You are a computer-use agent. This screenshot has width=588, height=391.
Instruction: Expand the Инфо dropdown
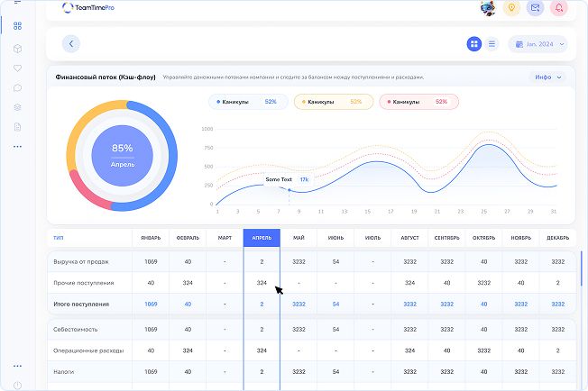[x=547, y=77]
